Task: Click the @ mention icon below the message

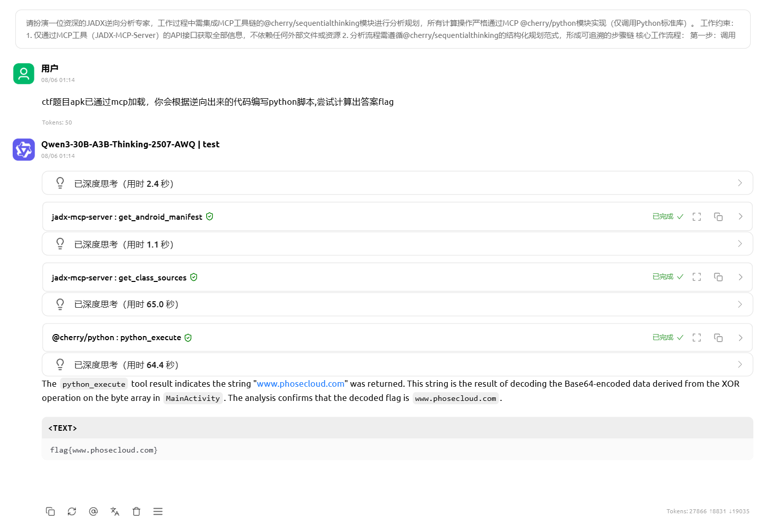Action: pos(93,511)
